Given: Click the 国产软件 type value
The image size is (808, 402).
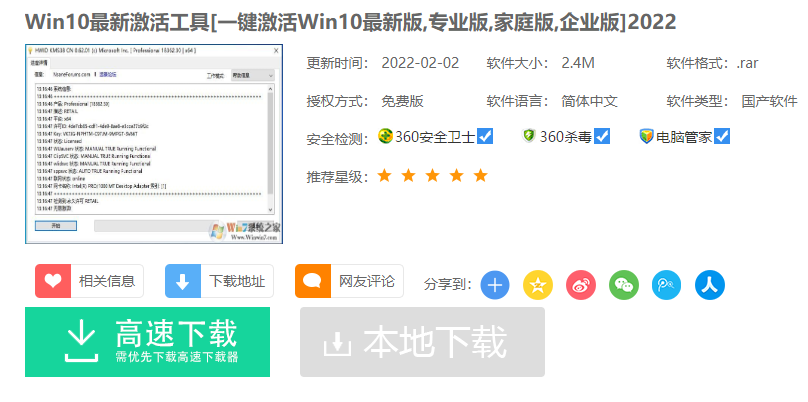Looking at the screenshot, I should (770, 101).
